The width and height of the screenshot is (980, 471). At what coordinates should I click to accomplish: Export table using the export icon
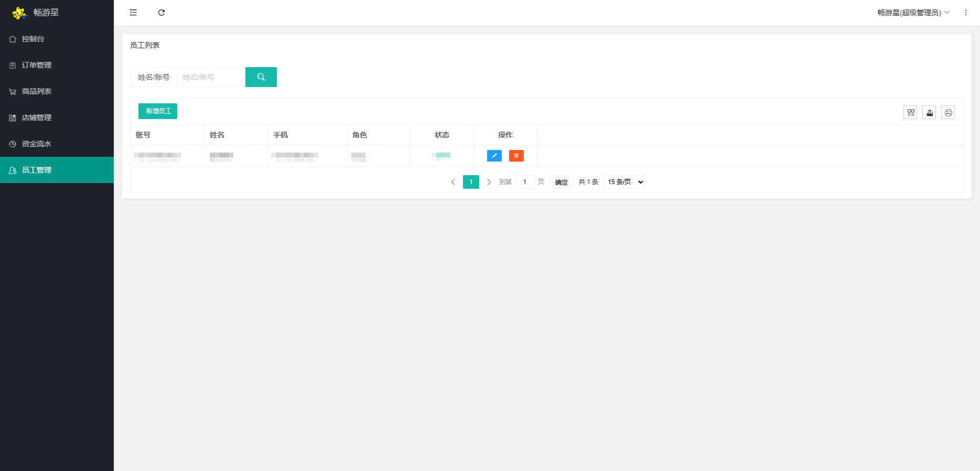click(x=930, y=112)
